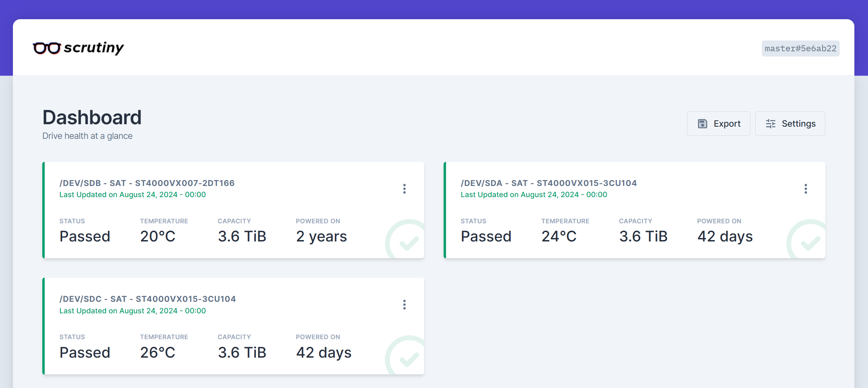The width and height of the screenshot is (868, 388).
Task: Open /DEV/SDC - SAT - ST4000VX015-3CU104 drive title
Action: point(147,299)
